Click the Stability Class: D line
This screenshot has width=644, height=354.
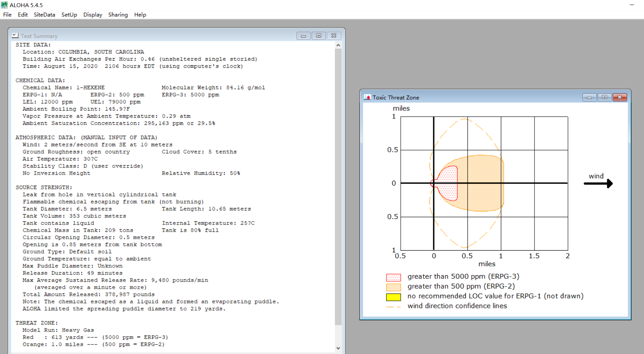click(x=83, y=166)
